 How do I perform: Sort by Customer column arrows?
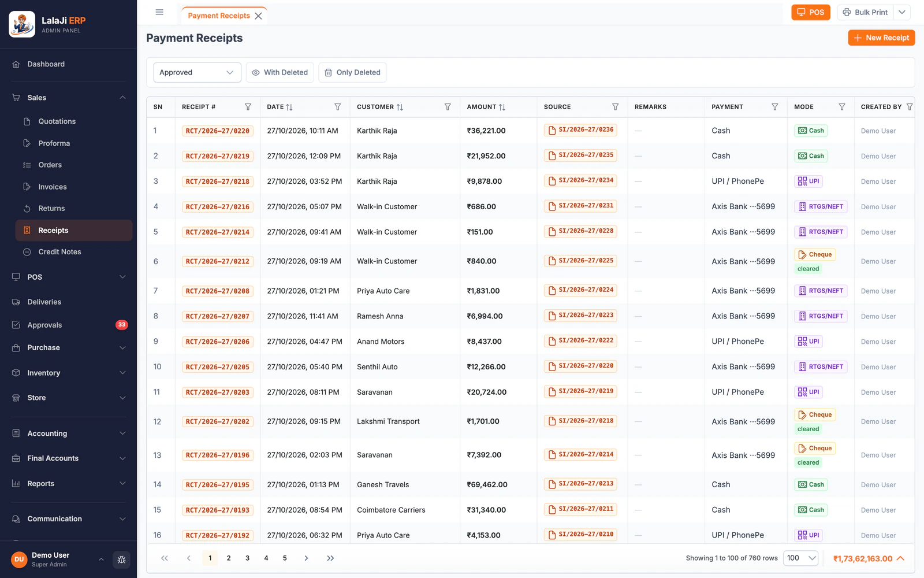click(400, 107)
